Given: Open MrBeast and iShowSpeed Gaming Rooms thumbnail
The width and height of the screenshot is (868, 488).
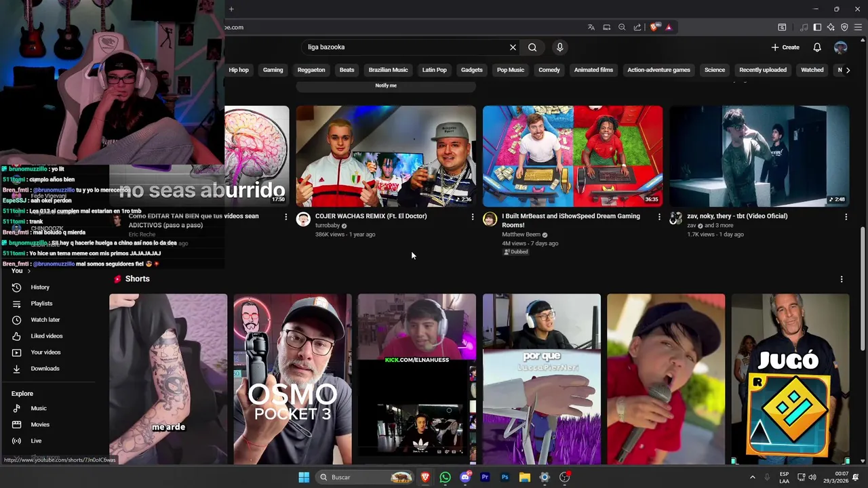Looking at the screenshot, I should [x=572, y=156].
